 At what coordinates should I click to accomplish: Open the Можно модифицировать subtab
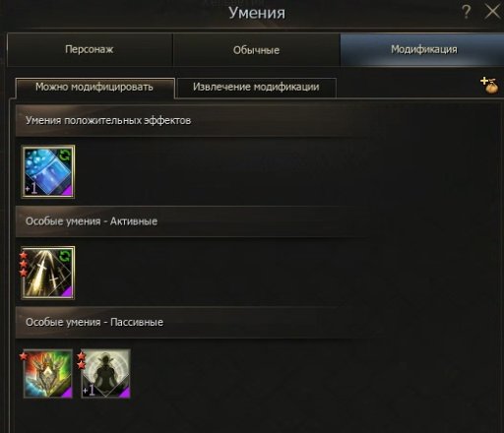coord(94,88)
